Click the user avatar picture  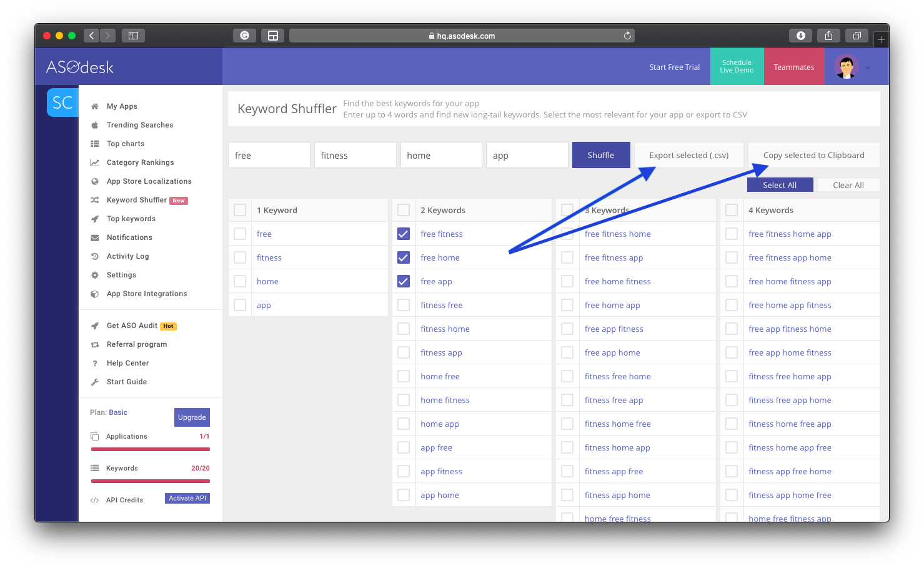[x=846, y=67]
